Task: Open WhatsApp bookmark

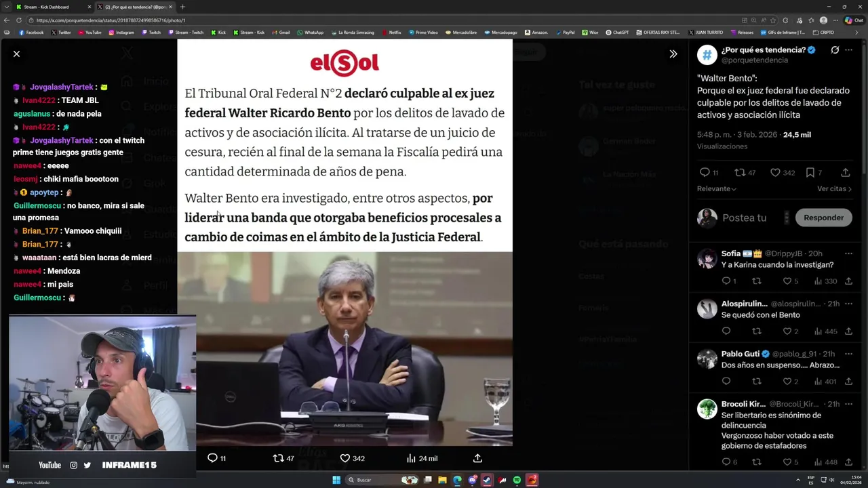Action: click(x=310, y=33)
